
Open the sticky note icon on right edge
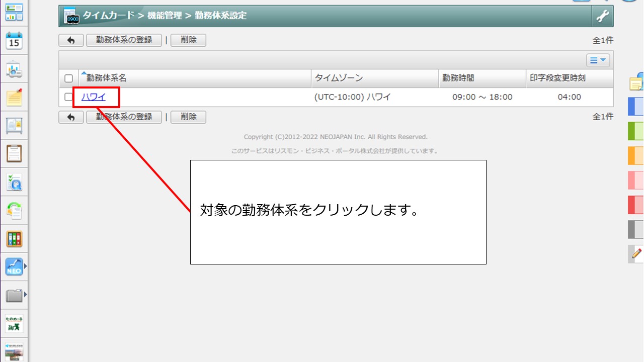pyautogui.click(x=636, y=82)
